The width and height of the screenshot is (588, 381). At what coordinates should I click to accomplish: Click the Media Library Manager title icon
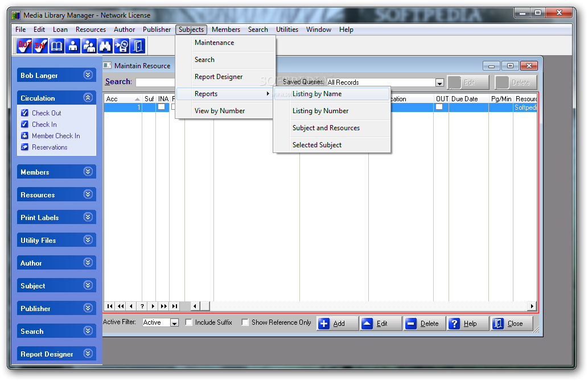pyautogui.click(x=16, y=15)
